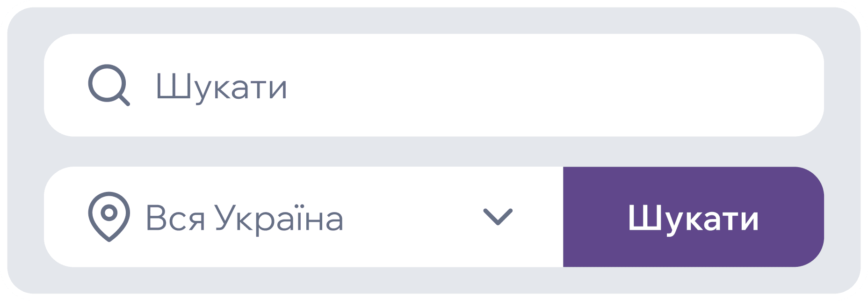Image resolution: width=868 pixels, height=301 pixels.
Task: Click the 'Шукати' placeholder text in the search box
Action: pyautogui.click(x=221, y=87)
